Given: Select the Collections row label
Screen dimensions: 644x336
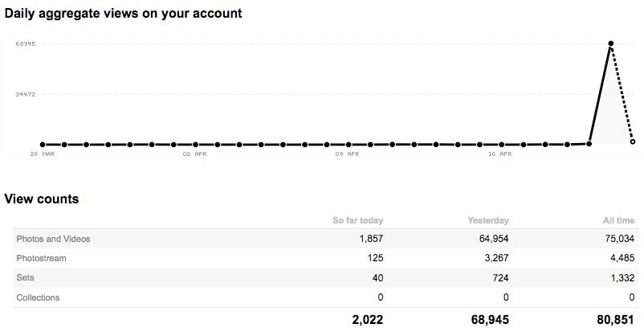Looking at the screenshot, I should click(x=38, y=297).
